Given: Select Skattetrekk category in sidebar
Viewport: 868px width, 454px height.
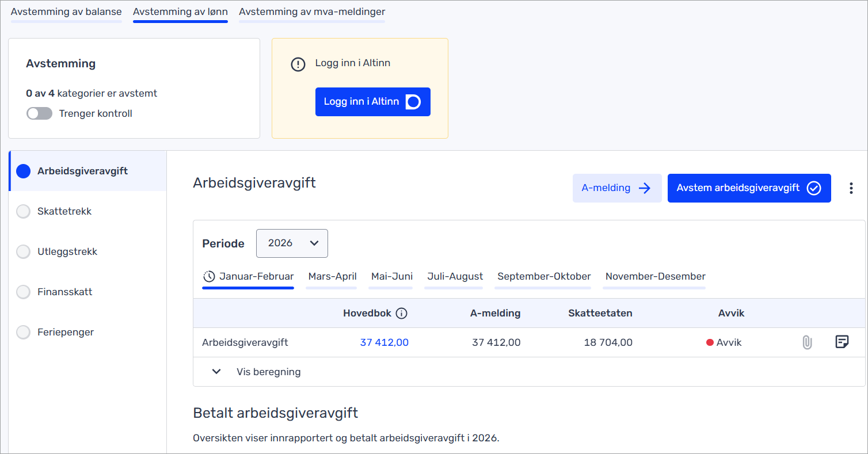Looking at the screenshot, I should coord(64,211).
